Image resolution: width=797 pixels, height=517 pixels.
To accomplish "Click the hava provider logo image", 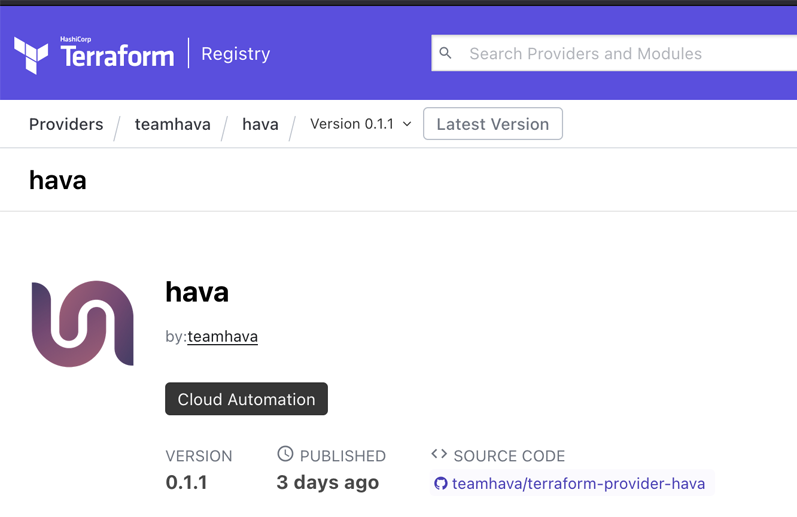I will (83, 324).
